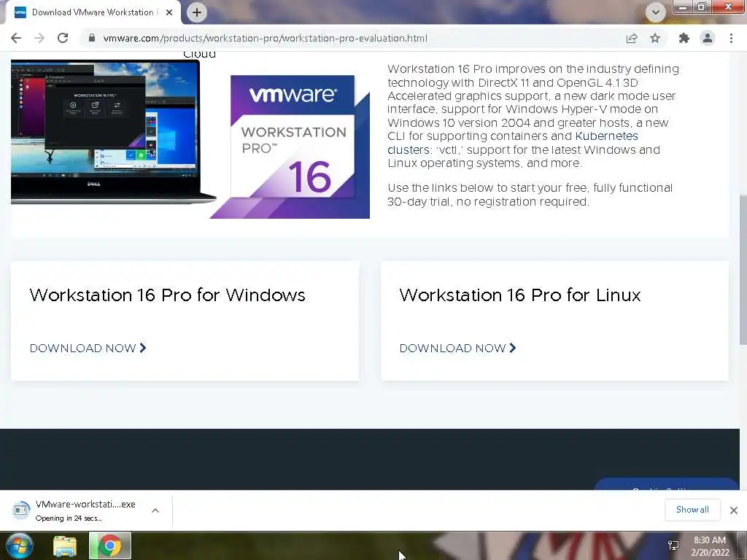
Task: Click the Workstation 16 Pro for Linux heading
Action: 520,295
